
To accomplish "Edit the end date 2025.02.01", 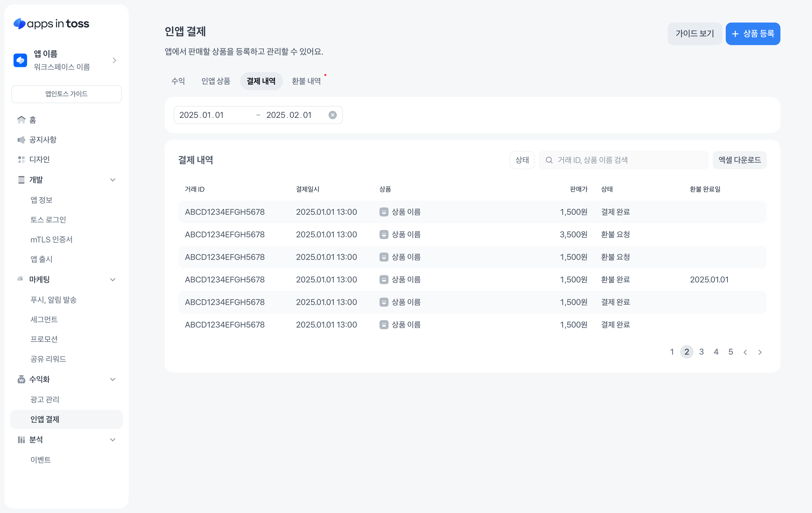I will 289,115.
